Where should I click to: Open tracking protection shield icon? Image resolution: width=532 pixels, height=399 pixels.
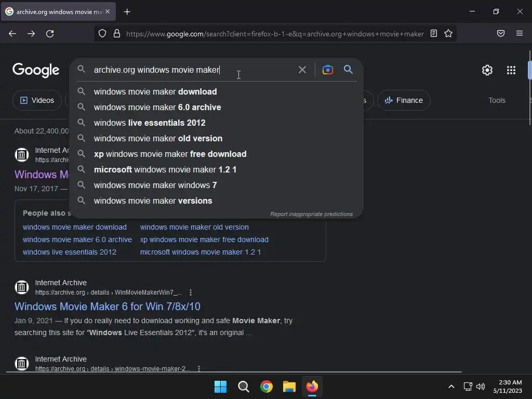point(102,34)
